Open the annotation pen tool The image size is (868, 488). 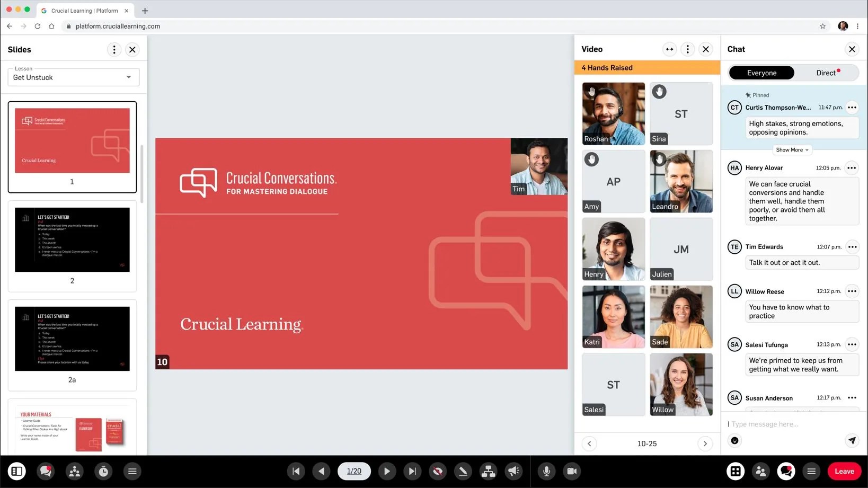click(463, 471)
